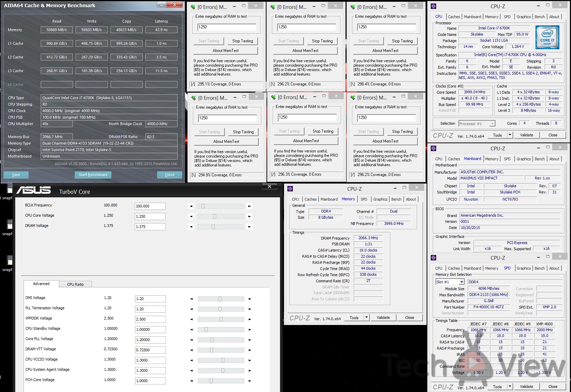Viewport: 571px width, 392px height.
Task: Click the Model field MAXIMUS VIII IMPACT
Action: coord(492,178)
